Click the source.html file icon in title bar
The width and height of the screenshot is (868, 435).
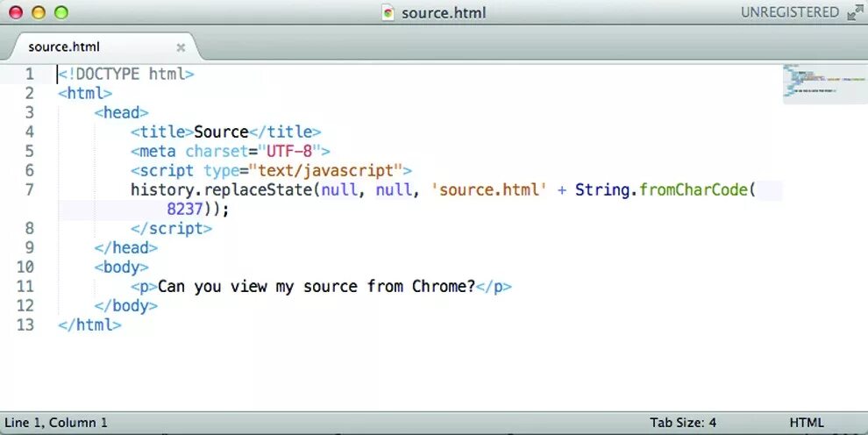[388, 12]
